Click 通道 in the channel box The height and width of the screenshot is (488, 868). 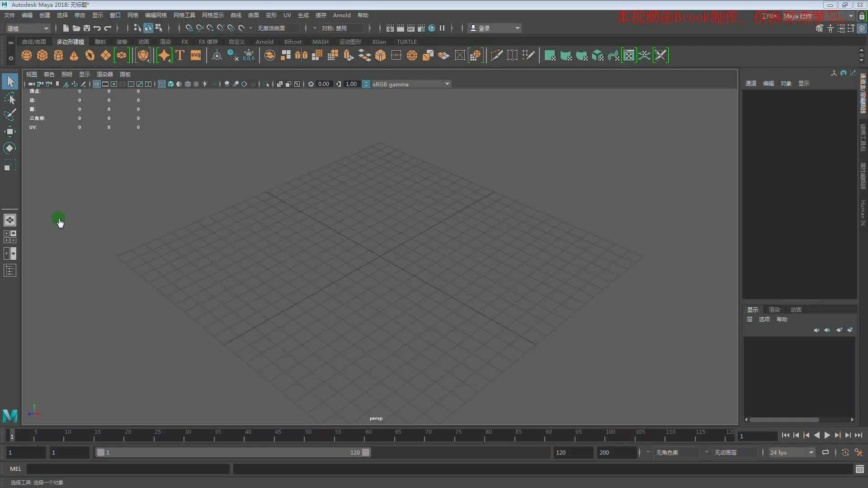(751, 84)
